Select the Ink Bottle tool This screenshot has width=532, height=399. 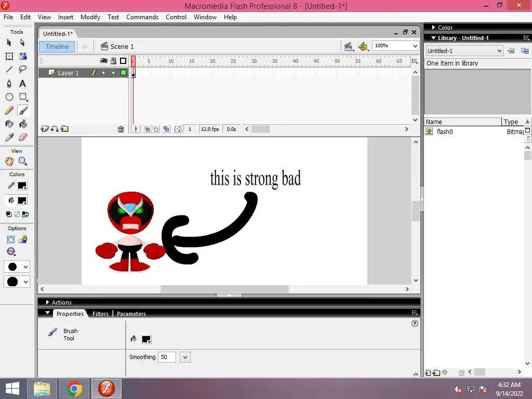click(9, 124)
